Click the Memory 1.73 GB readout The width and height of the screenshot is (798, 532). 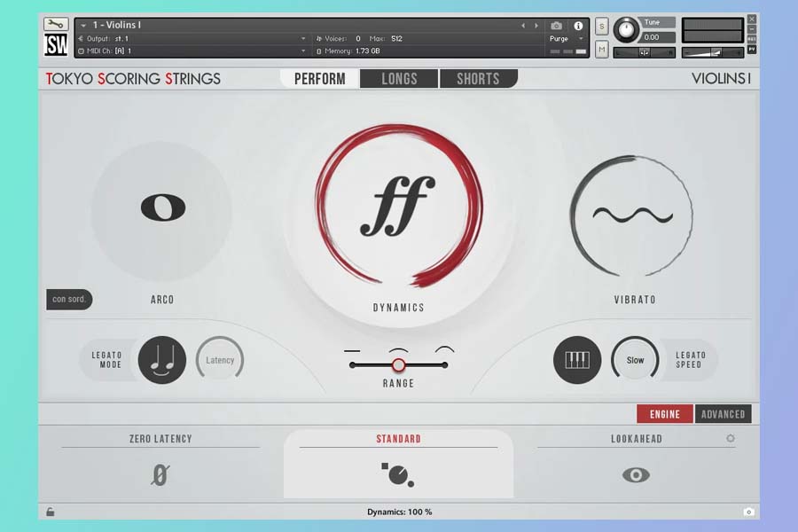pyautogui.click(x=348, y=51)
